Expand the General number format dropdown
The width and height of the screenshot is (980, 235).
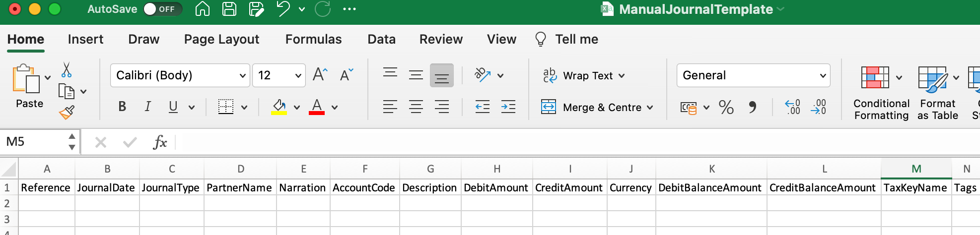823,75
